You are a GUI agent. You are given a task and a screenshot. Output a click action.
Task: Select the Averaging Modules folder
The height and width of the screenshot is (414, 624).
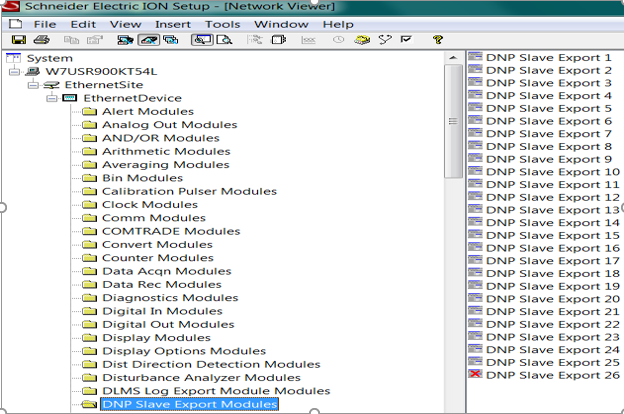tap(166, 165)
